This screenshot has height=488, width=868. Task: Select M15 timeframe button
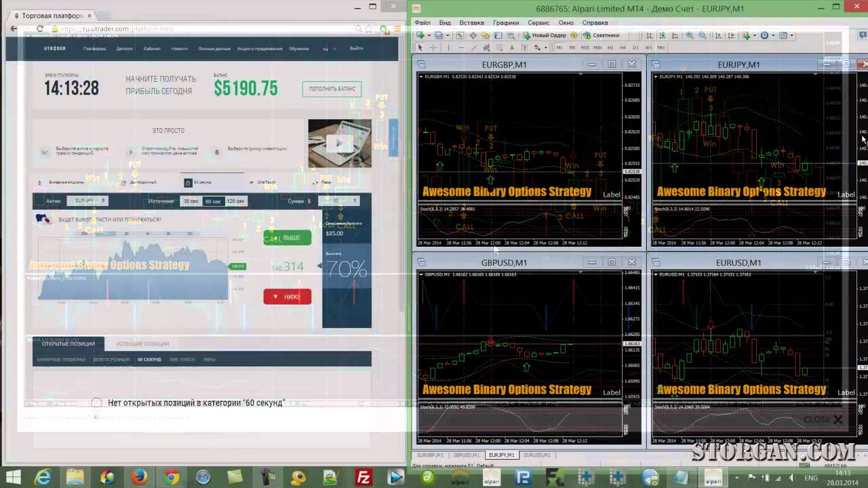coord(585,47)
